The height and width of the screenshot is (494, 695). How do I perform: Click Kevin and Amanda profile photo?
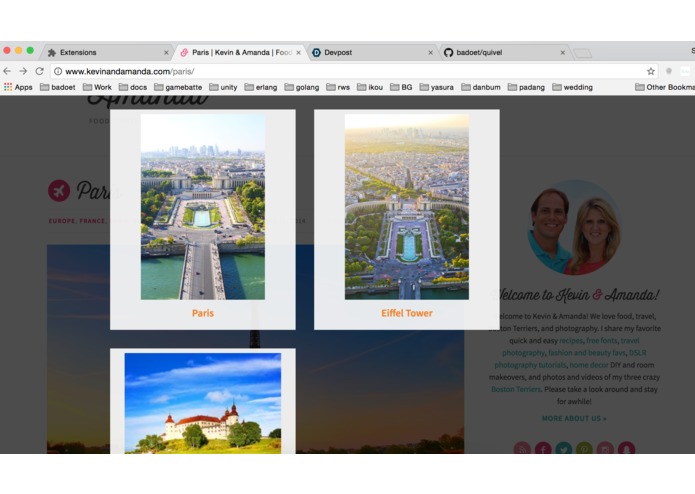tap(574, 227)
